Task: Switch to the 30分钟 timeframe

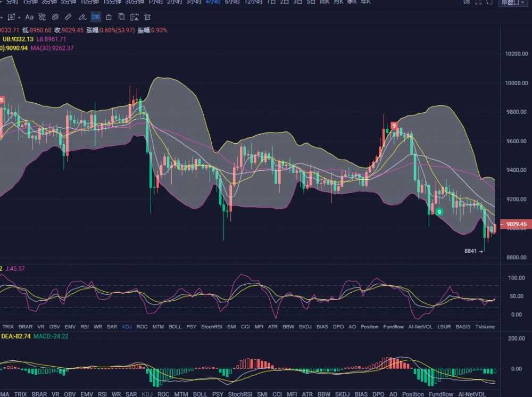Action: [135, 2]
